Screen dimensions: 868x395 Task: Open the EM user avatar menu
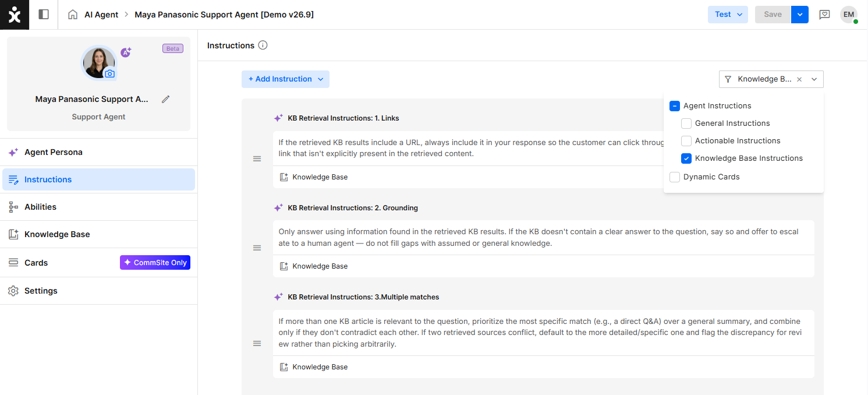point(849,15)
